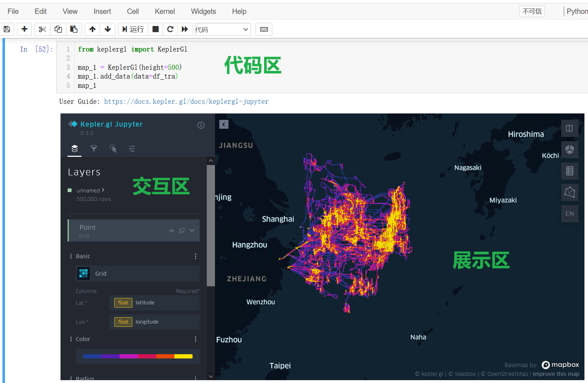Select the draw polygon tool
588x383 pixels.
(569, 192)
